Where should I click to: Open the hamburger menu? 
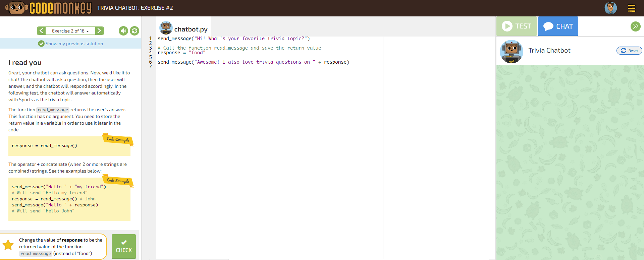coord(631,8)
